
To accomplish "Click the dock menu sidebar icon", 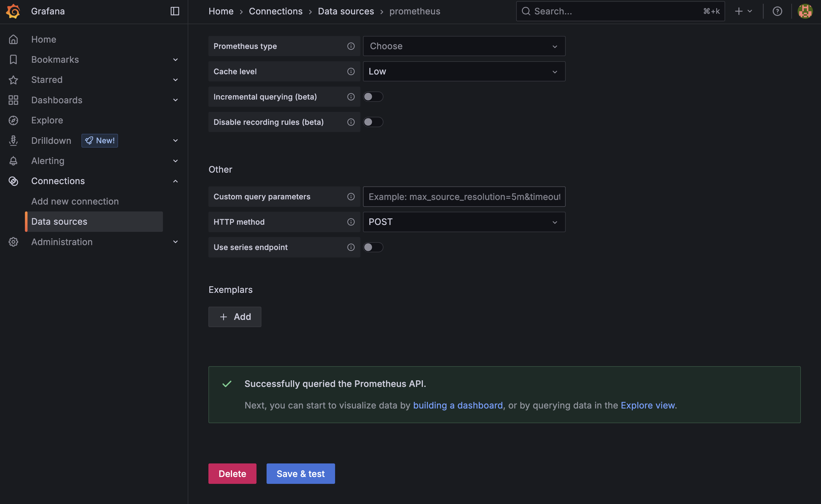I will tap(175, 11).
